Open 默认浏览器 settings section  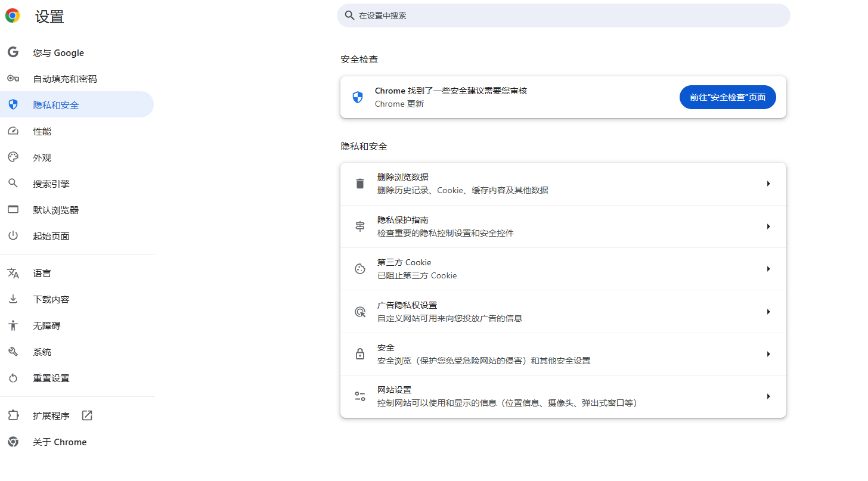pos(77,210)
